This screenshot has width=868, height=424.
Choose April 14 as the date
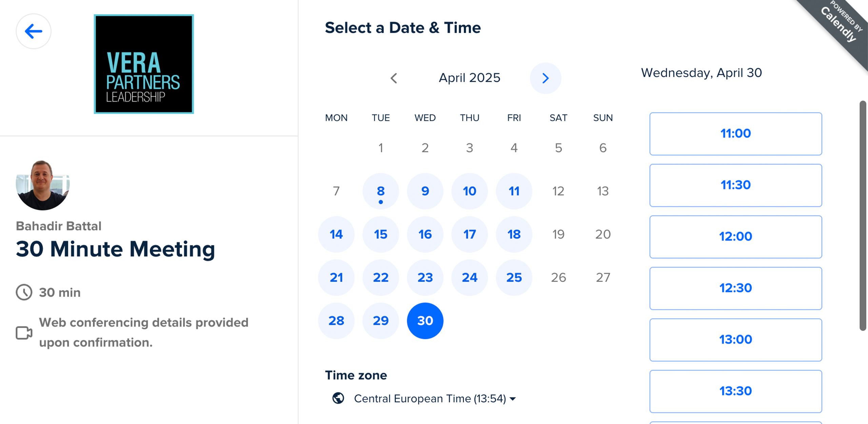[336, 234]
